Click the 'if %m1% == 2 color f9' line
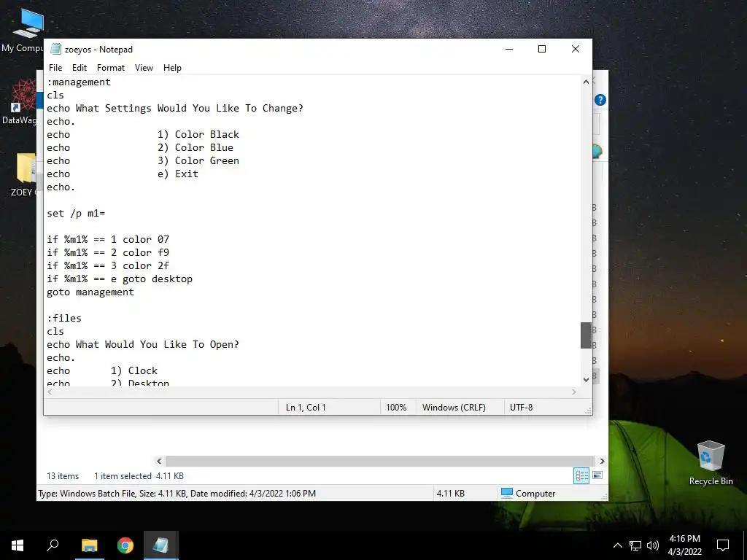This screenshot has height=560, width=747. [108, 252]
